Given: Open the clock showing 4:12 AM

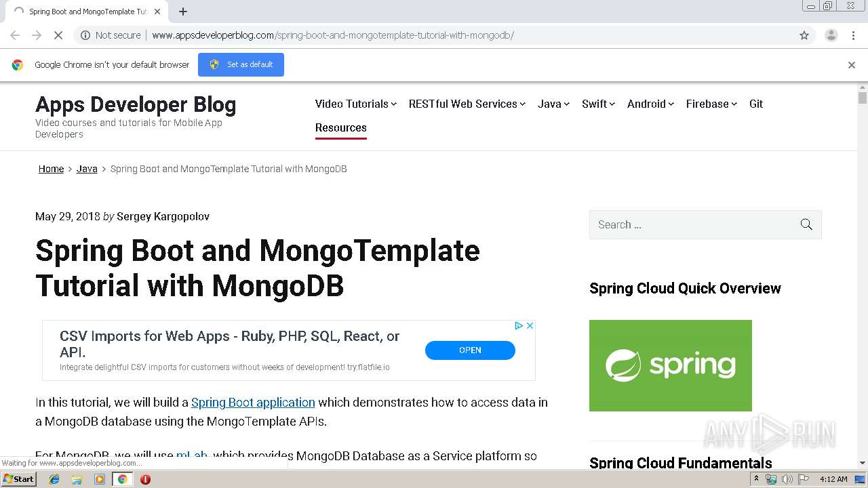Looking at the screenshot, I should (833, 479).
